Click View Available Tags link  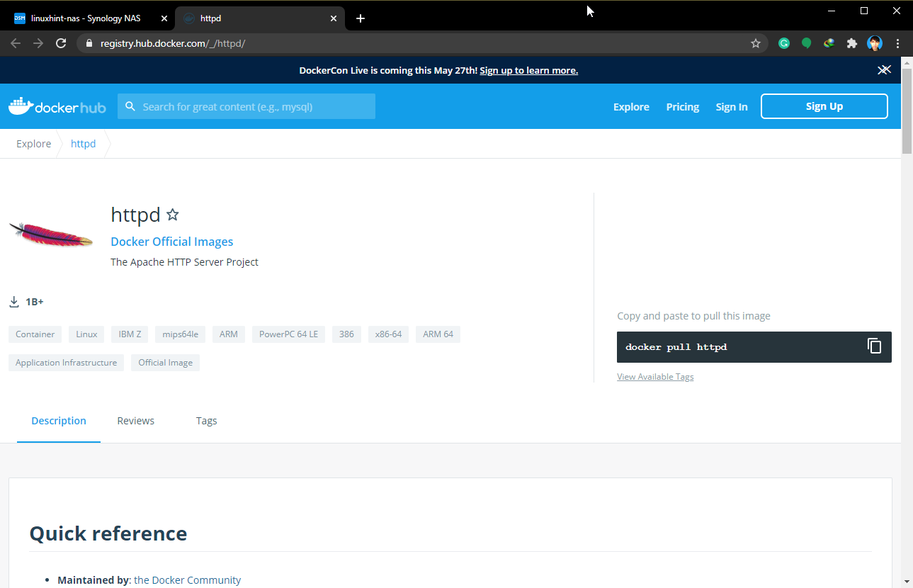click(x=655, y=377)
